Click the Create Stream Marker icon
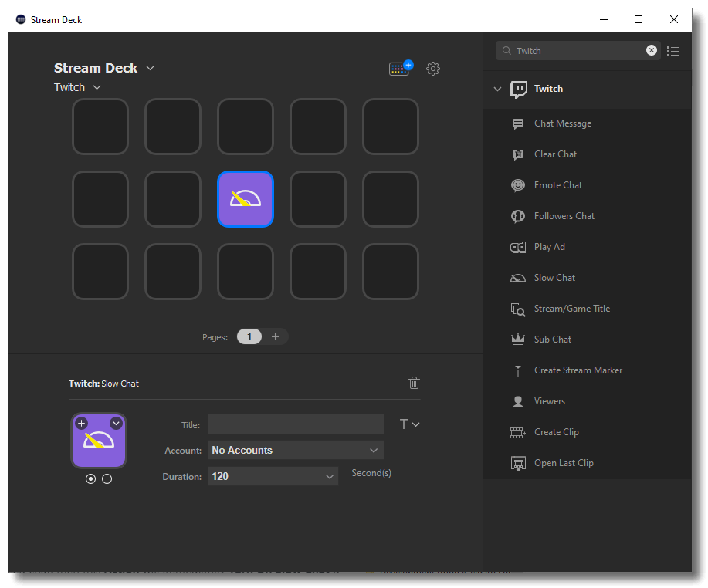The image size is (708, 588). click(x=518, y=370)
